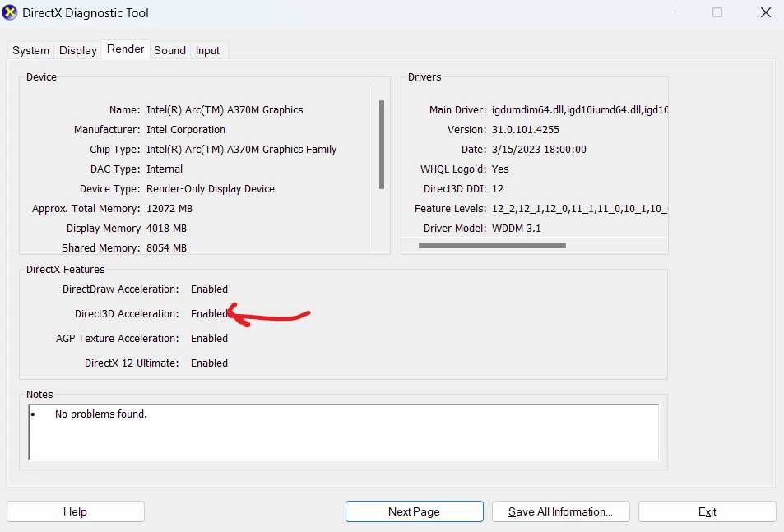This screenshot has width=784, height=532.
Task: Click the Drivers panel horizontal scrollbar
Action: 492,246
